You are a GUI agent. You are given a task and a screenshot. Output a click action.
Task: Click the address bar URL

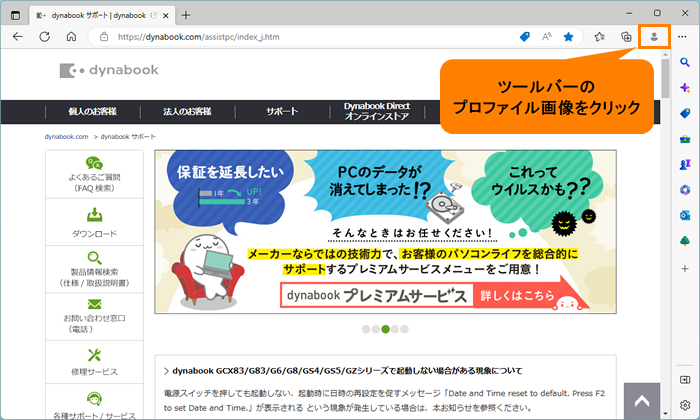199,37
